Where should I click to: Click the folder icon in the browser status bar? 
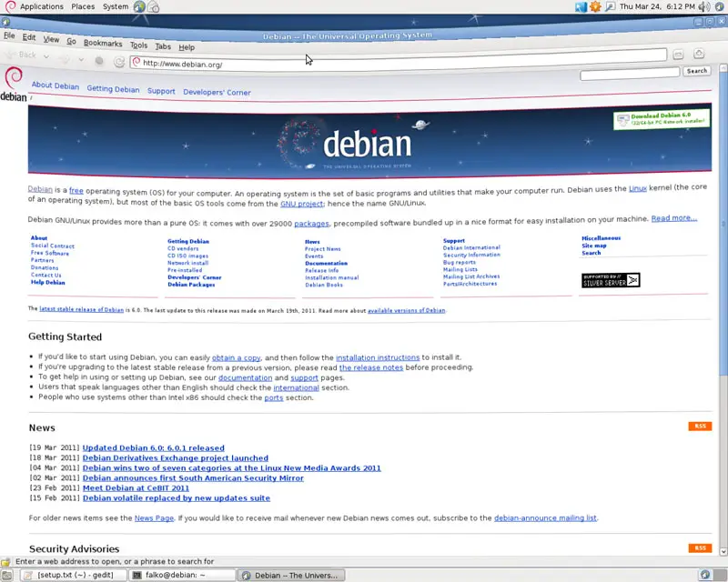click(x=5, y=562)
